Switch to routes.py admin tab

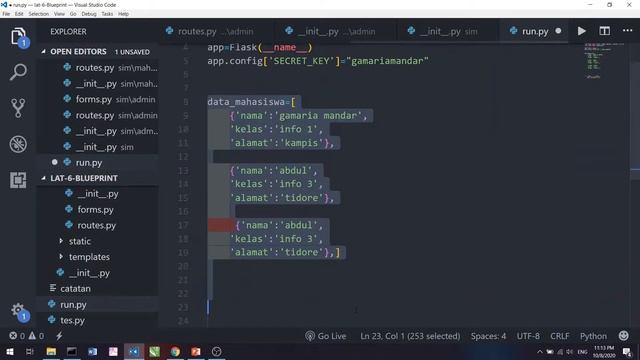pos(216,31)
